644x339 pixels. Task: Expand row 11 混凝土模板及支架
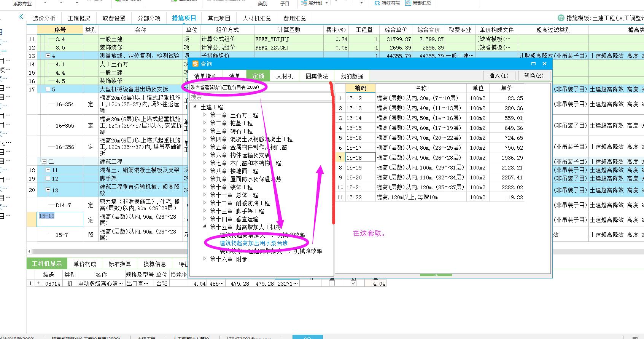pos(48,170)
